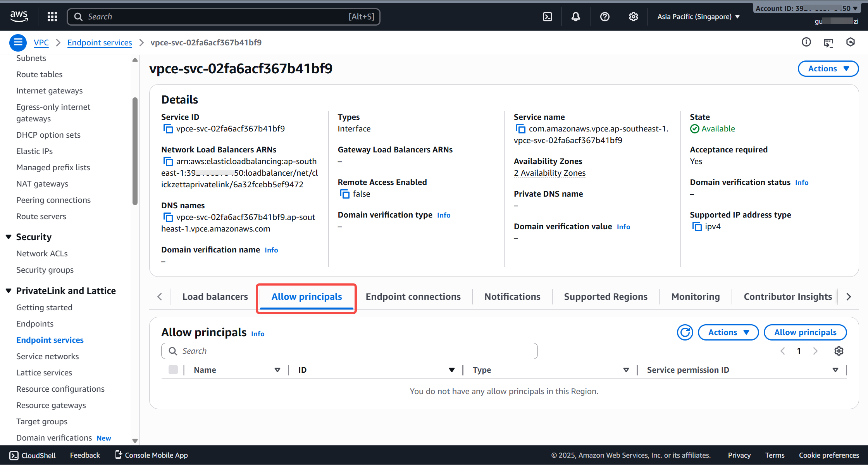Open table preferences gear icon
This screenshot has width=868, height=465.
[x=839, y=351]
